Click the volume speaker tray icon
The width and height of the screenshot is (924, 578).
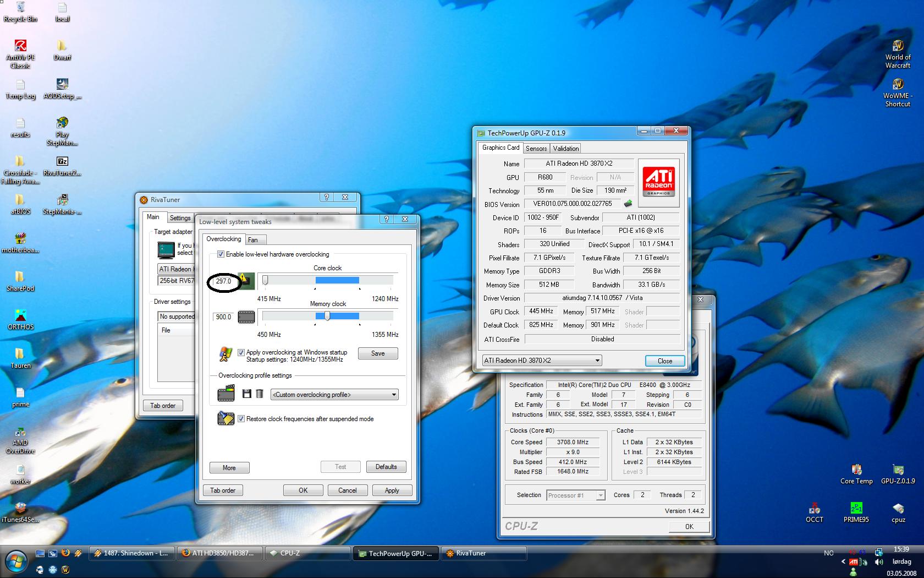[879, 562]
